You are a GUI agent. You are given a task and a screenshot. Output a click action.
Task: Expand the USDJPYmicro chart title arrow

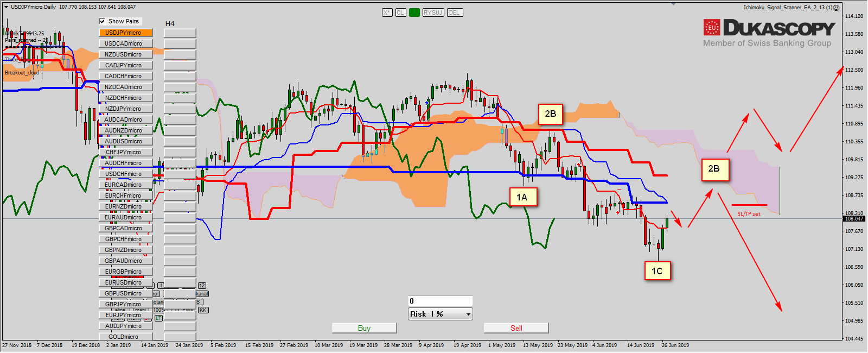[x=6, y=7]
